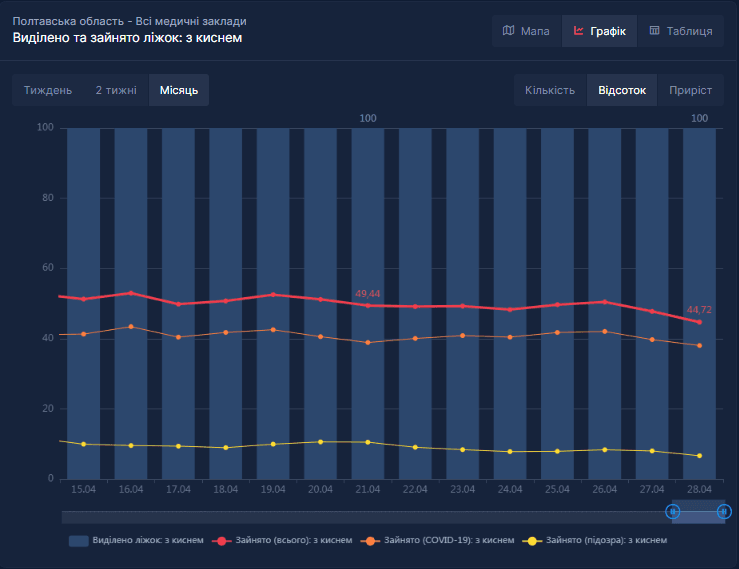The image size is (739, 569).
Task: Open the Мапа view
Action: 526,31
